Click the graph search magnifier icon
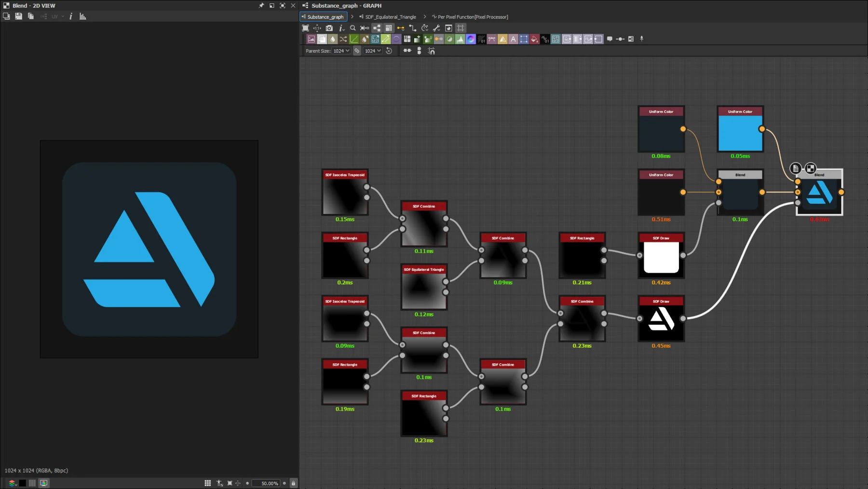The width and height of the screenshot is (868, 489). (x=353, y=28)
